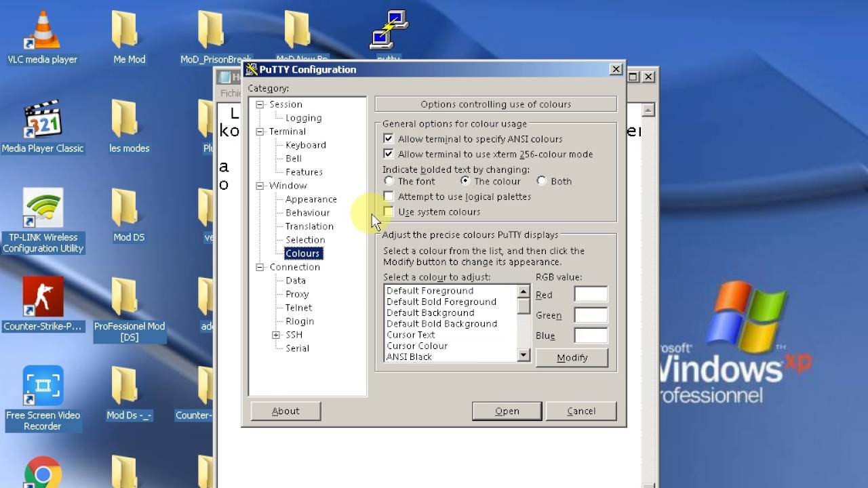Viewport: 868px width, 488px height.
Task: Expand the SSH tree node
Action: [x=276, y=335]
